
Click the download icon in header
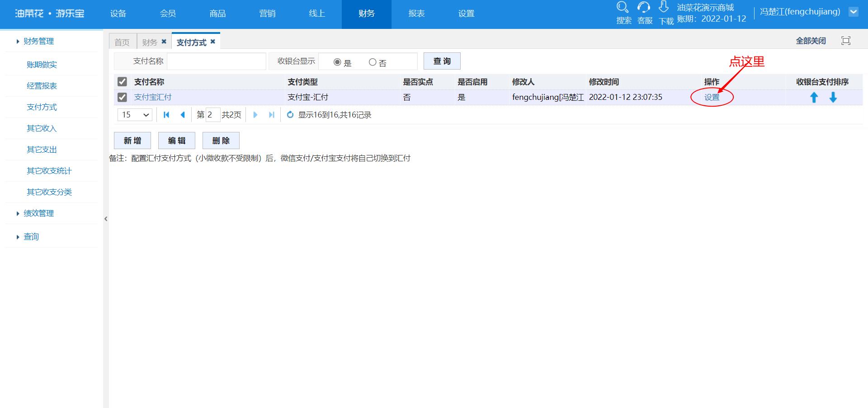[664, 7]
